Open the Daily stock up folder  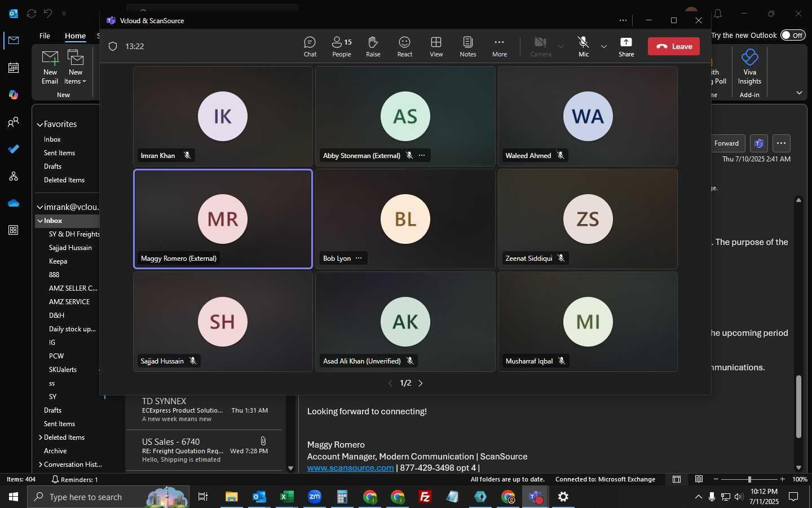72,329
